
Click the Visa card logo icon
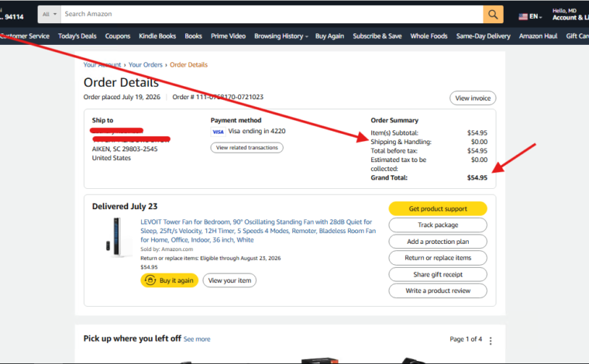click(218, 132)
